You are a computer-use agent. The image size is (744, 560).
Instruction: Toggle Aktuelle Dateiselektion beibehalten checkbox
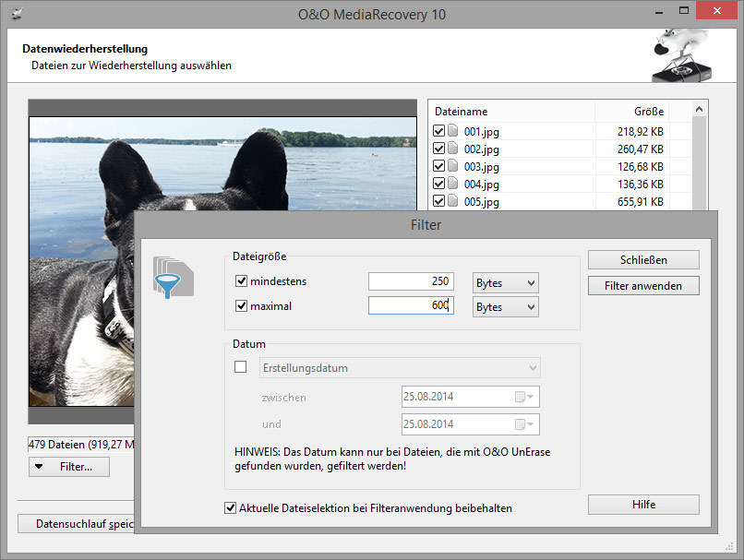click(231, 507)
